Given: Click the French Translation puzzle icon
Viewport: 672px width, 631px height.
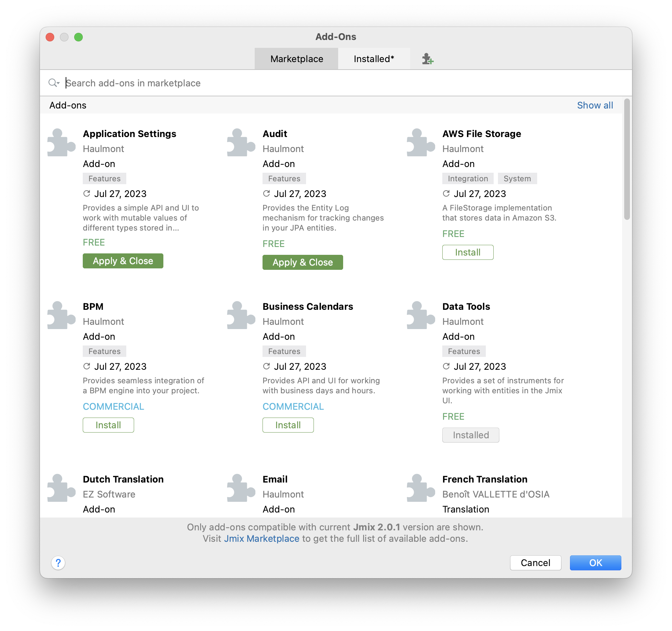Looking at the screenshot, I should [421, 488].
